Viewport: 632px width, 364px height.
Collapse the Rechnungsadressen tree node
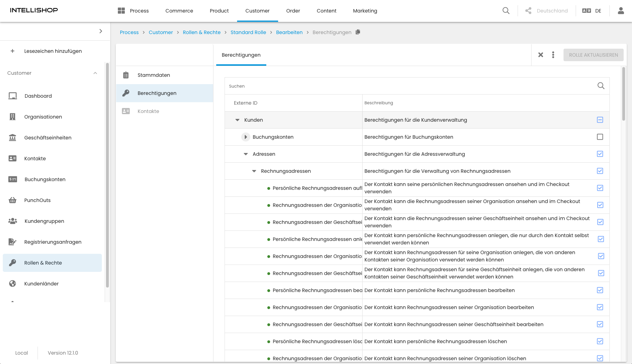(254, 171)
